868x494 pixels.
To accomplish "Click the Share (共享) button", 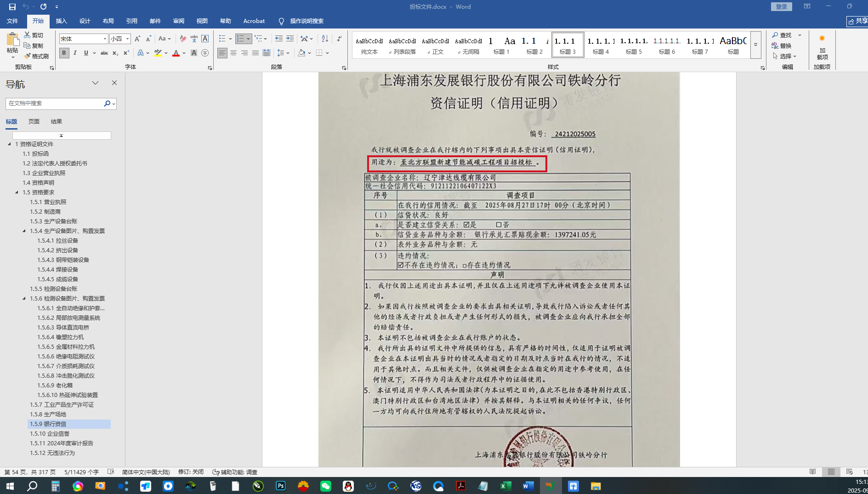I will point(857,21).
